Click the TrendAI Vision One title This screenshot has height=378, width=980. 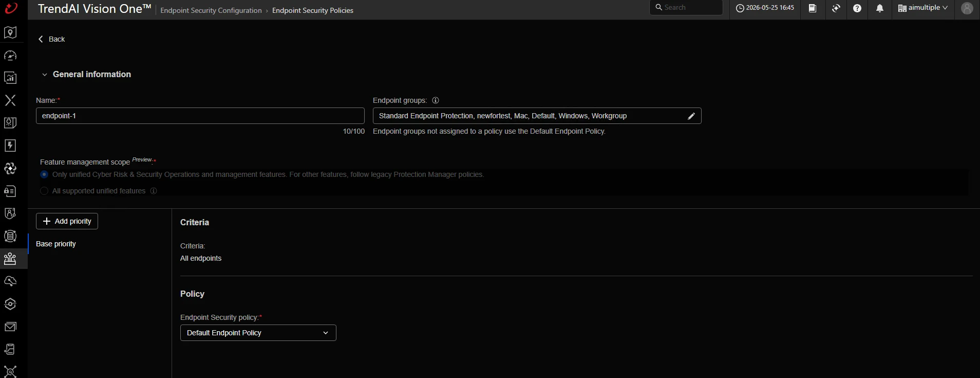[x=95, y=9]
